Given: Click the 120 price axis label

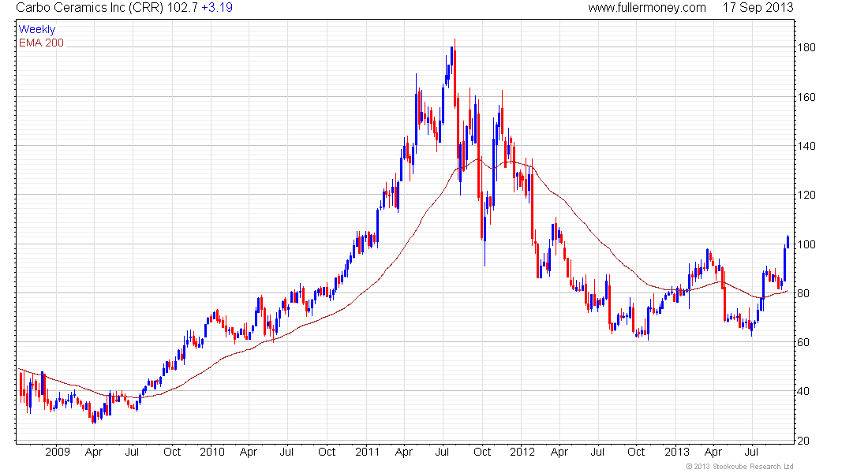Looking at the screenshot, I should coord(806,195).
